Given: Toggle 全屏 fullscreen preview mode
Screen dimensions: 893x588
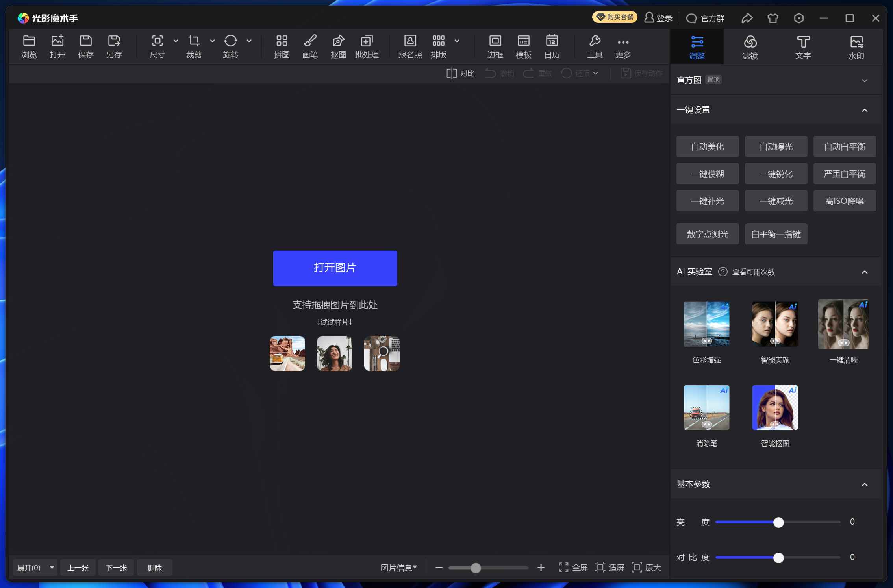Looking at the screenshot, I should [573, 567].
